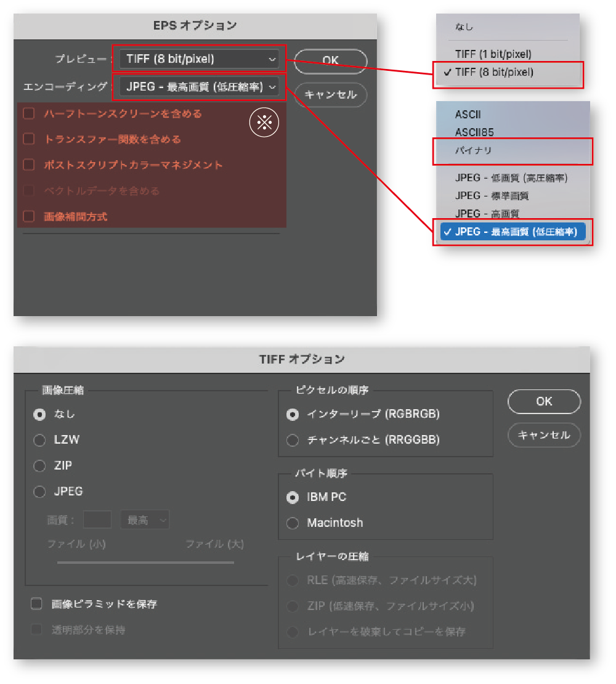Image resolution: width=616 pixels, height=684 pixels.
Task: Click OK in the TIFF オプション dialog
Action: [544, 401]
